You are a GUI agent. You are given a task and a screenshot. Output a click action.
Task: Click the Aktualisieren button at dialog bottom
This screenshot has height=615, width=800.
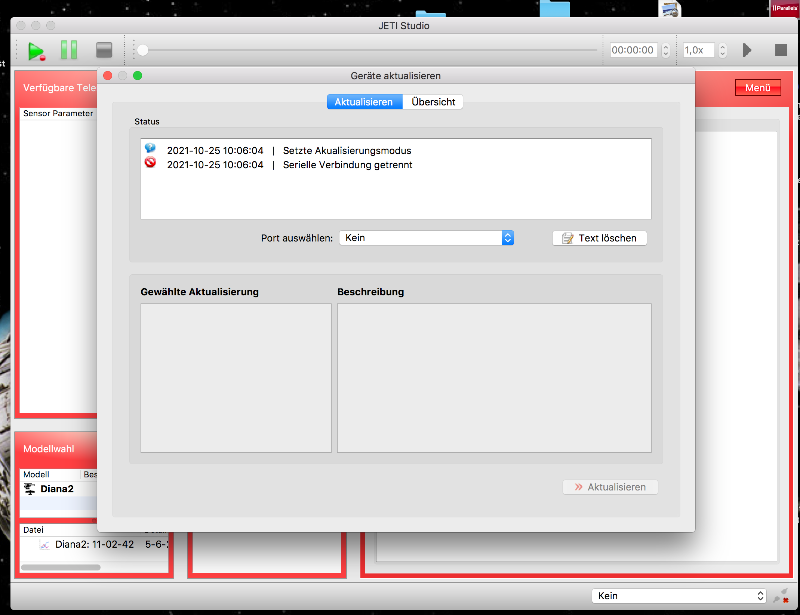[x=610, y=487]
